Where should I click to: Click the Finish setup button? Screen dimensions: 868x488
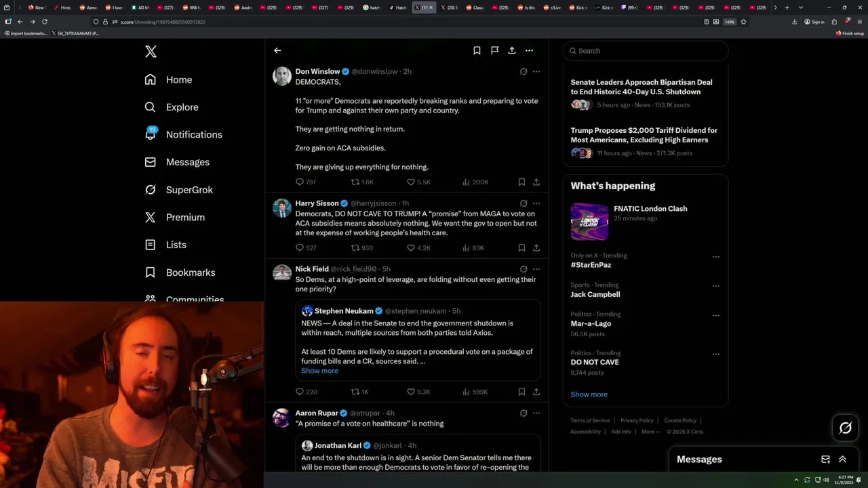click(x=850, y=33)
